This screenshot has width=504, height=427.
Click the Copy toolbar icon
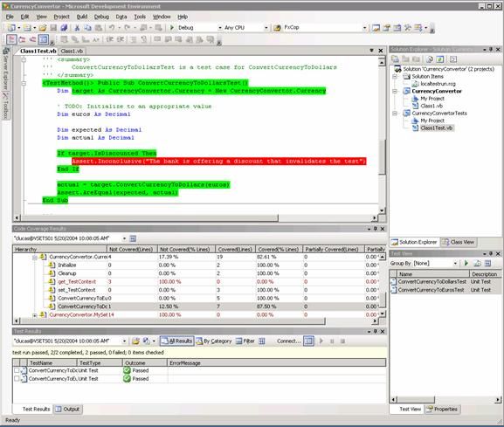tap(87, 28)
